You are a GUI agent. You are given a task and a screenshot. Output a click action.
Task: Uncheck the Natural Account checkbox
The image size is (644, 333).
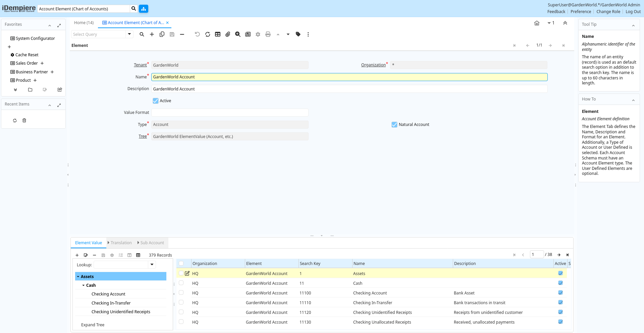pyautogui.click(x=394, y=125)
